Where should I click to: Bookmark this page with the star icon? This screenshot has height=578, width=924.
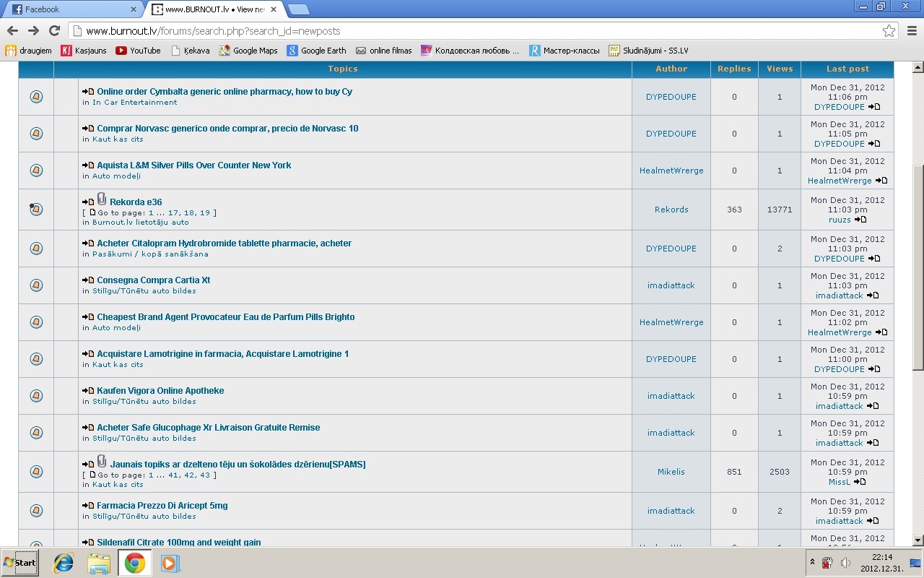(889, 31)
